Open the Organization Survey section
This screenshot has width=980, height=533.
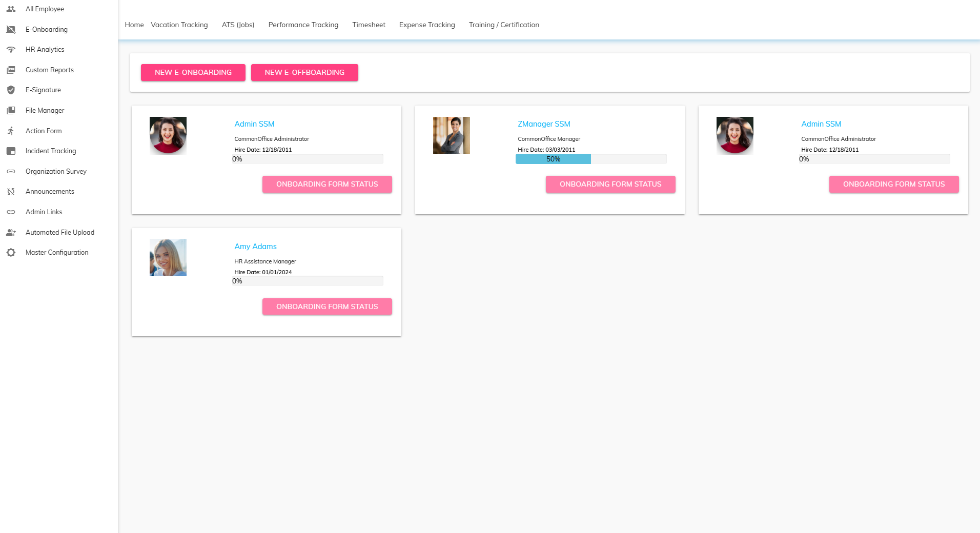click(55, 171)
